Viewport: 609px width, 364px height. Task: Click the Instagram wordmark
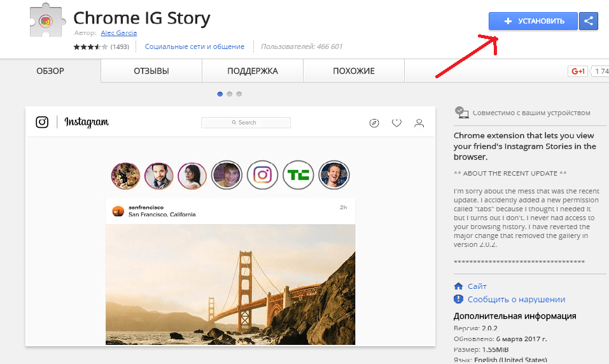click(x=87, y=122)
